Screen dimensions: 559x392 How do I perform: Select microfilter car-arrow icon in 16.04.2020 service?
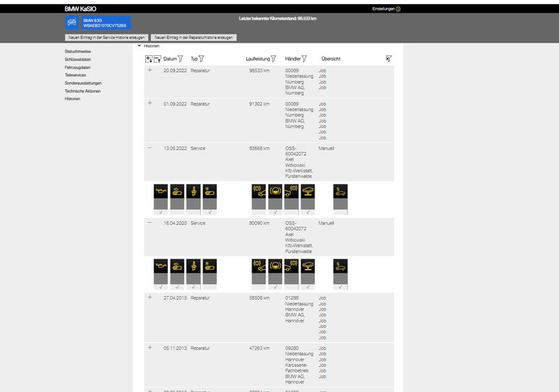[x=177, y=266]
